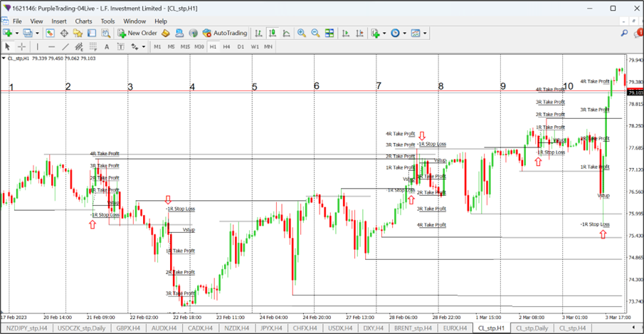The width and height of the screenshot is (644, 334).
Task: Switch timeframe to M15
Action: (x=185, y=47)
